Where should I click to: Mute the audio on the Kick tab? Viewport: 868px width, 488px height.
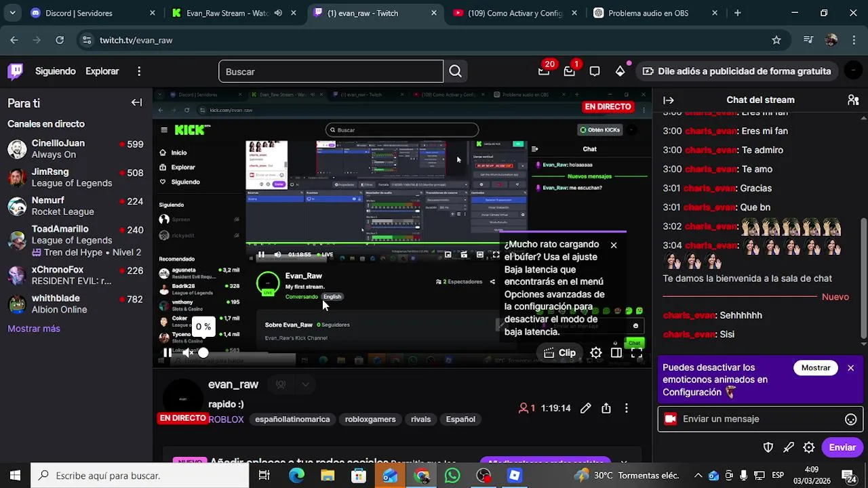tap(278, 13)
